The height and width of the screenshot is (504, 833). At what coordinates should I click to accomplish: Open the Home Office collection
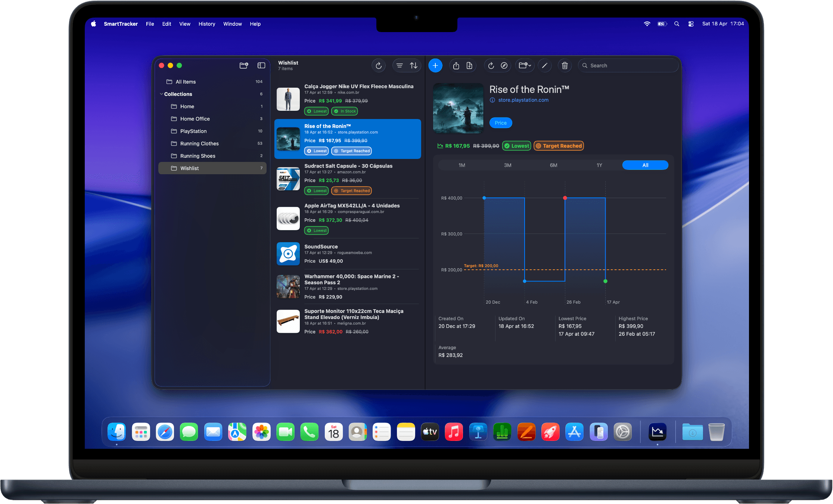click(x=212, y=119)
